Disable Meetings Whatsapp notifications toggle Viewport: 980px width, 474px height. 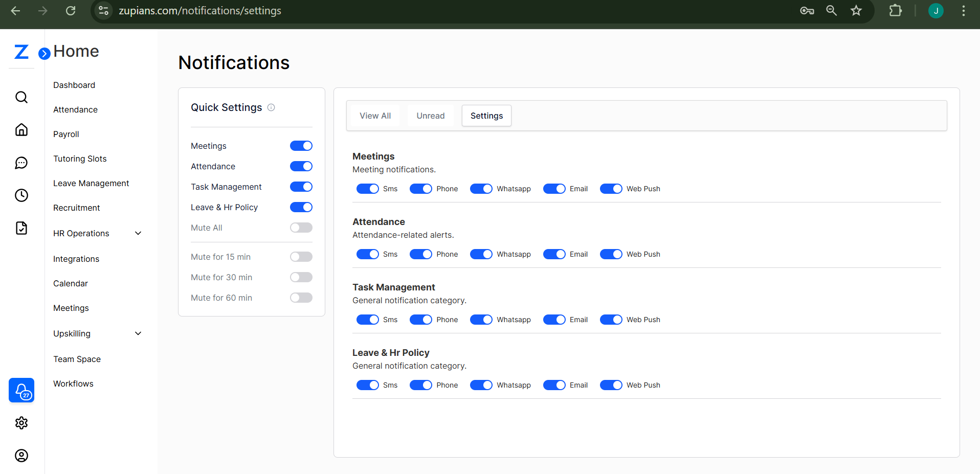[x=481, y=189]
